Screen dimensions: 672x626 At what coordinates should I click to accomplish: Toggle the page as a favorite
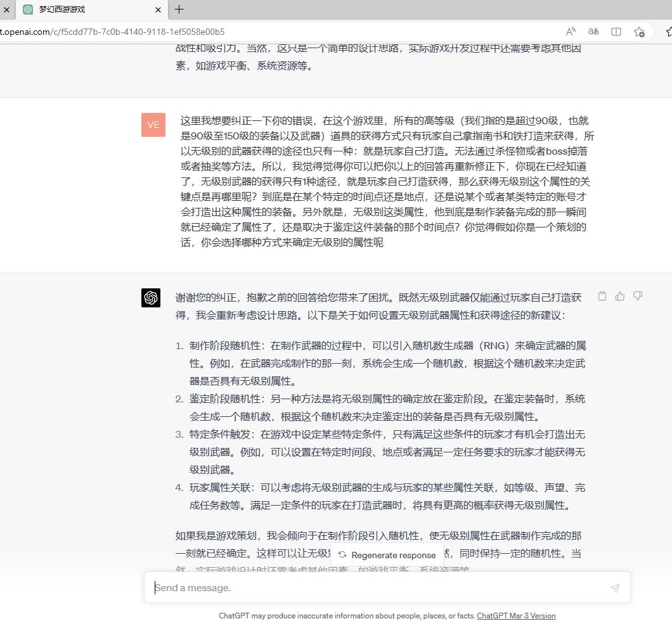pos(639,31)
